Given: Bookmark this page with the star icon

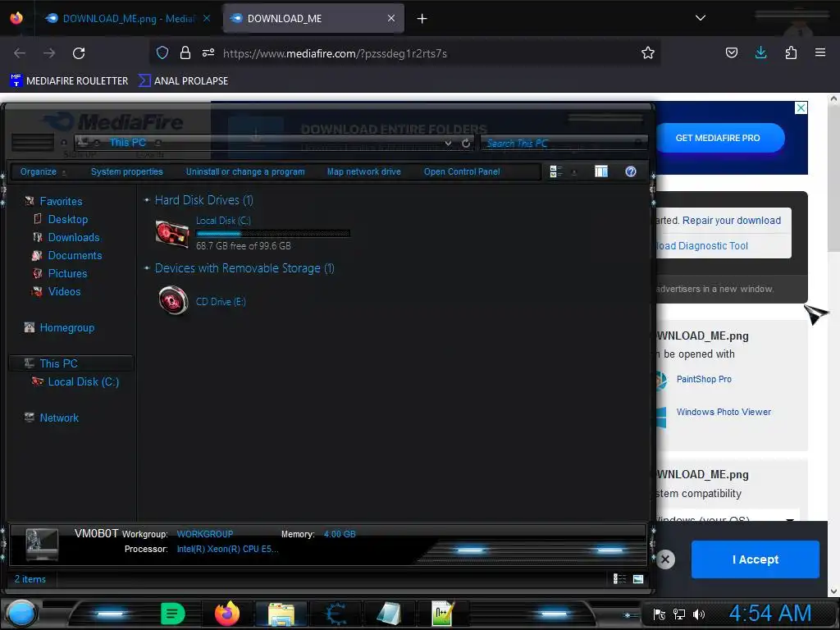Looking at the screenshot, I should coord(648,52).
